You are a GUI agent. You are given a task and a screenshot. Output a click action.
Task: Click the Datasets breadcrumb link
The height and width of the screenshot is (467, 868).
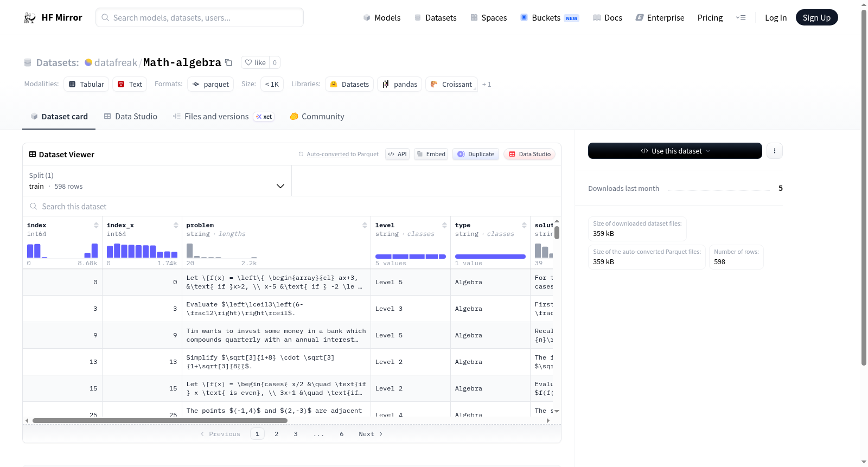58,62
